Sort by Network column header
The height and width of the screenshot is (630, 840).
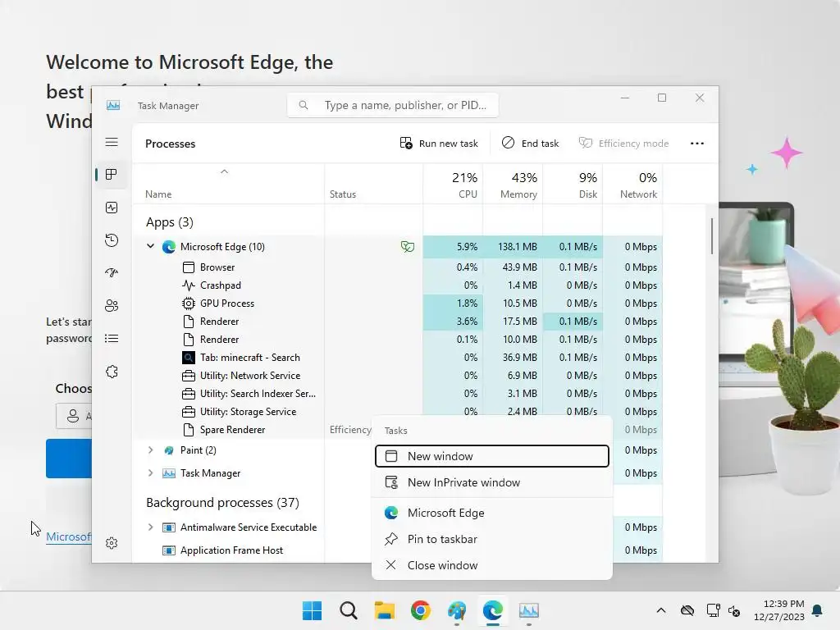click(632, 185)
